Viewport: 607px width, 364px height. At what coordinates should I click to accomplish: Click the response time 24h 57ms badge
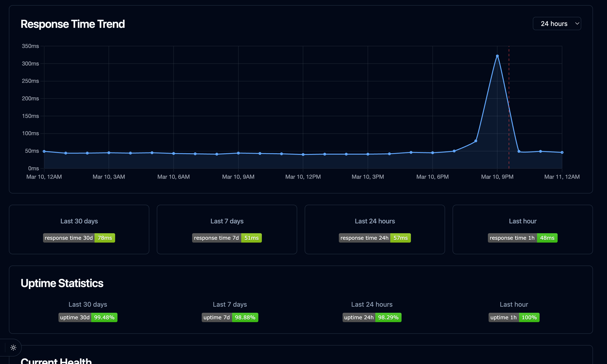(x=375, y=238)
